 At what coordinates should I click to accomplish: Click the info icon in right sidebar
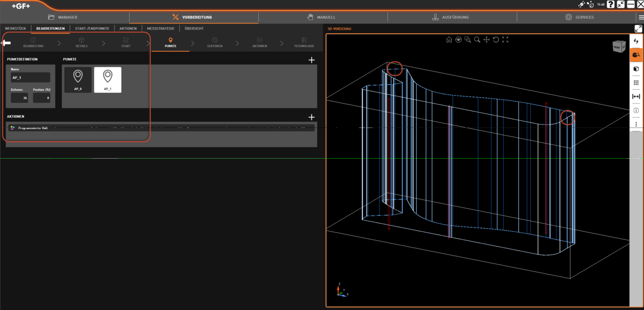coord(636,110)
